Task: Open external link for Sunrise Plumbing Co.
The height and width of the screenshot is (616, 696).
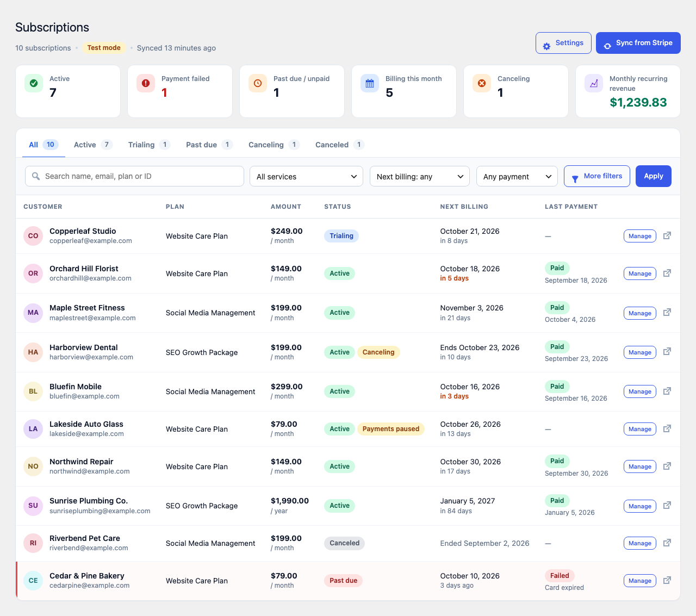Action: (667, 505)
